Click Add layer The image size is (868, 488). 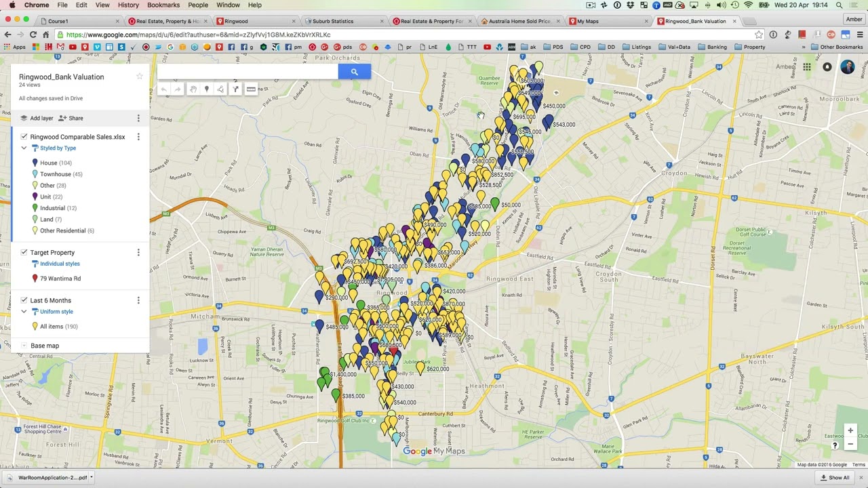tap(37, 118)
